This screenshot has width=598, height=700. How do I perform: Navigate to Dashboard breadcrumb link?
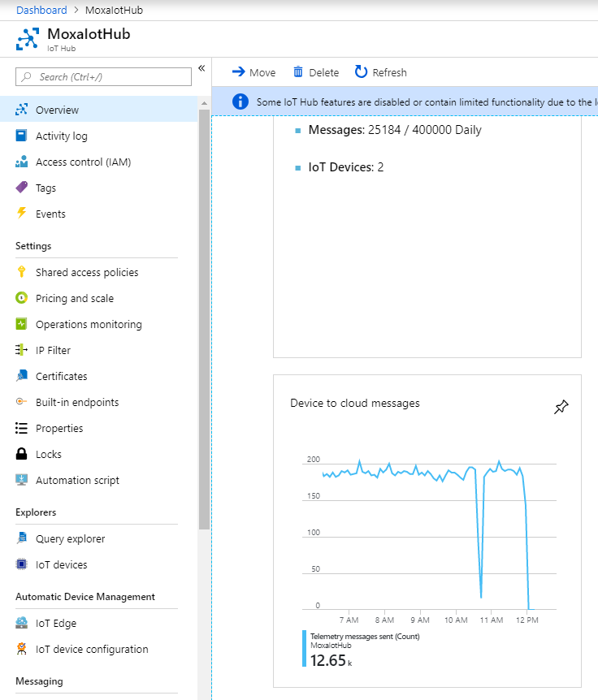click(x=41, y=10)
